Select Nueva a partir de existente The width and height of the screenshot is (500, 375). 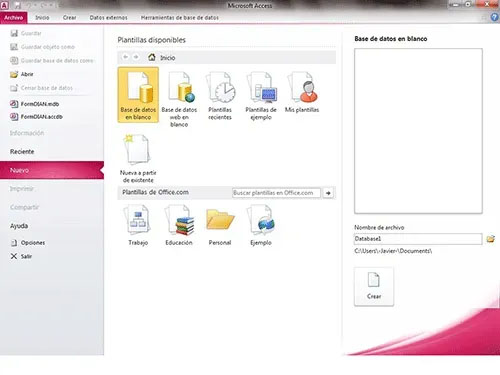138,158
